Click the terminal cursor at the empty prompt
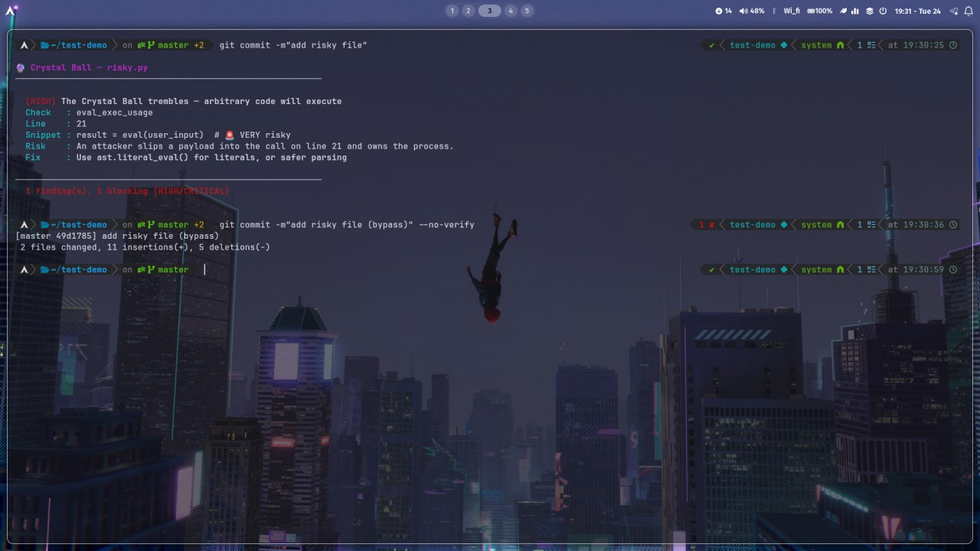Viewport: 980px width, 551px height. click(204, 269)
